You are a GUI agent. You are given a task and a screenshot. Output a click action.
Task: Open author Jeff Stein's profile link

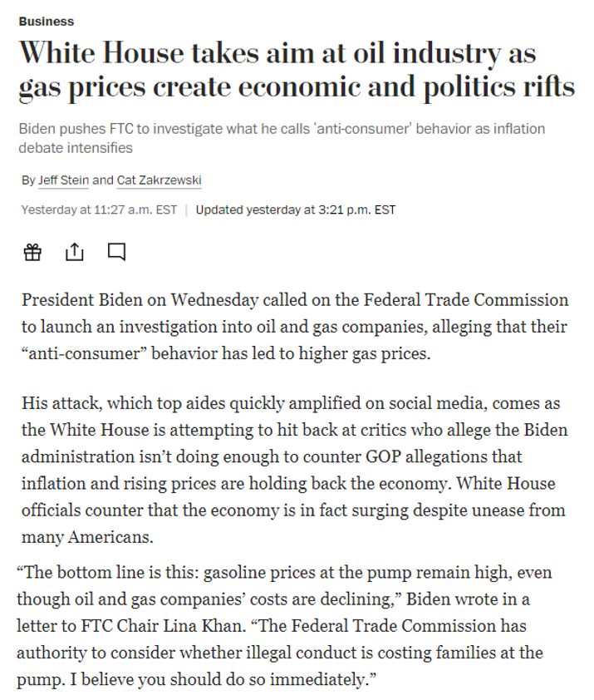coord(63,180)
